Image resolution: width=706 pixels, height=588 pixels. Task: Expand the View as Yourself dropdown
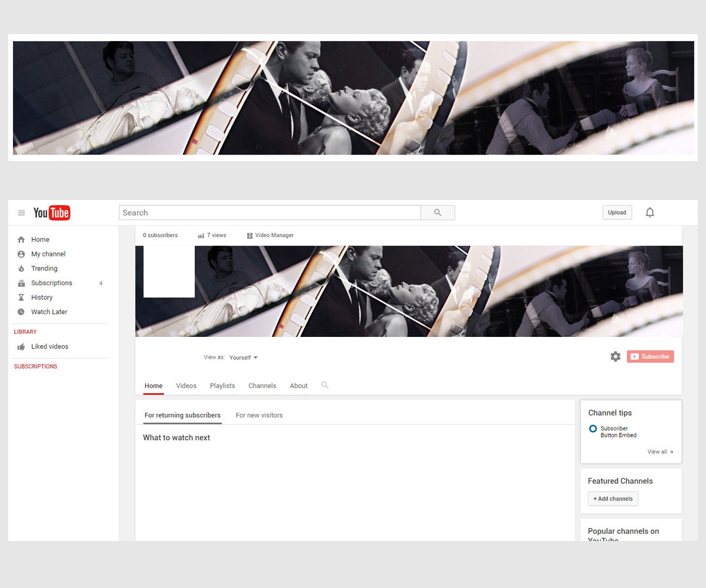244,358
